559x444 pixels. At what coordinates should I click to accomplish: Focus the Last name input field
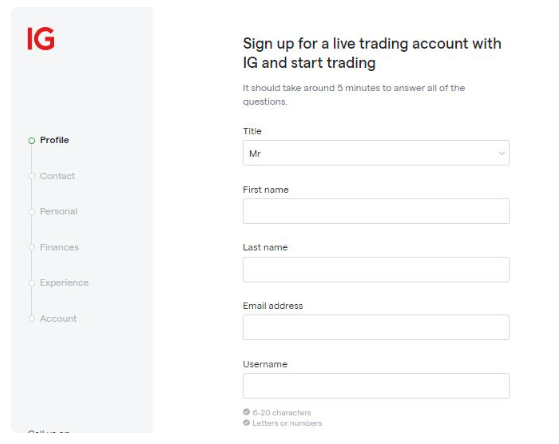376,270
